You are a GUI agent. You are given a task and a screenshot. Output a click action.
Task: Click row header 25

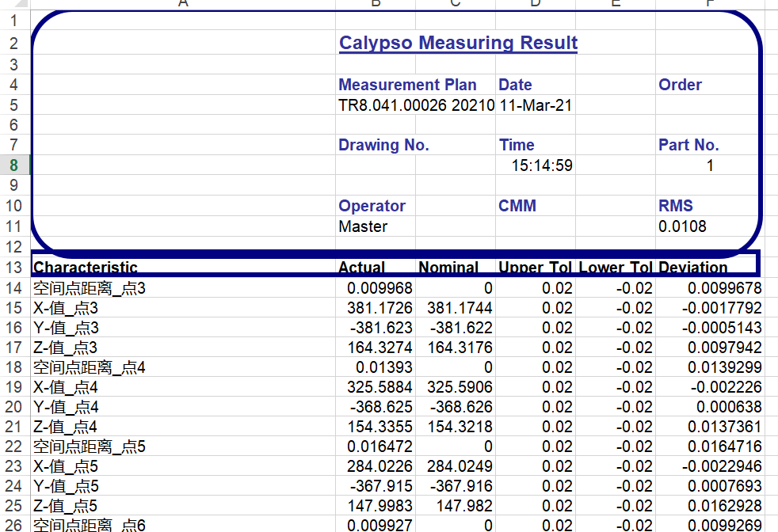pyautogui.click(x=14, y=506)
